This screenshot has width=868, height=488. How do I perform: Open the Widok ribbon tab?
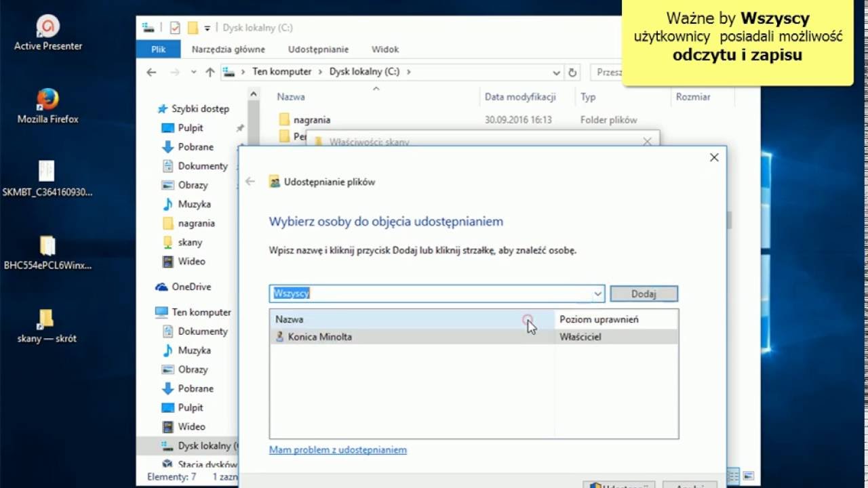pyautogui.click(x=385, y=49)
